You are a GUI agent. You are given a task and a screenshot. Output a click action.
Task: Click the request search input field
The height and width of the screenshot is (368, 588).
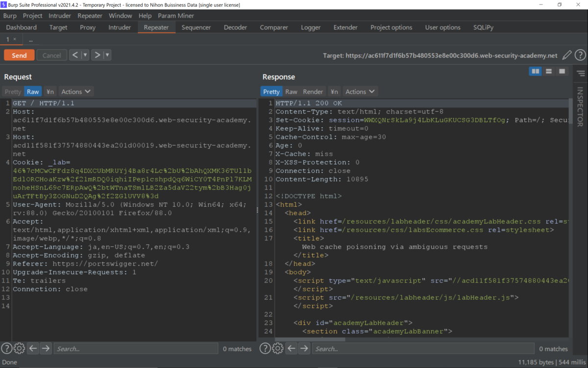point(136,348)
